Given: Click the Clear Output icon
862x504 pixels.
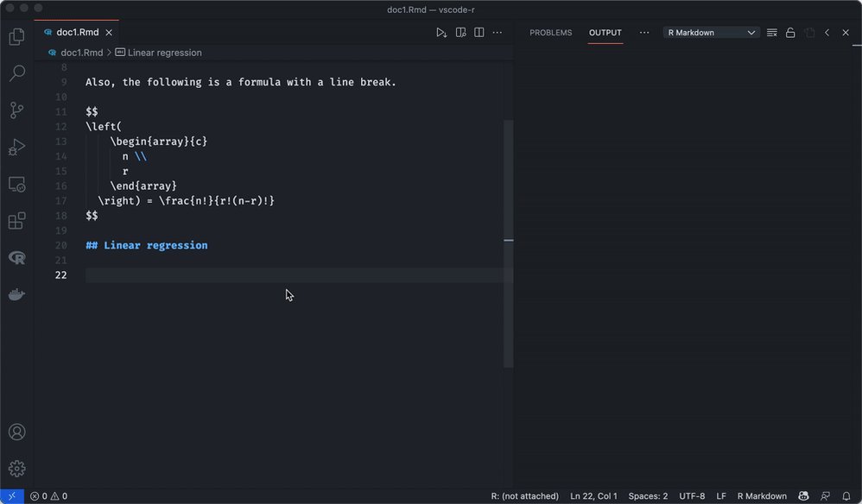Looking at the screenshot, I should pyautogui.click(x=771, y=32).
